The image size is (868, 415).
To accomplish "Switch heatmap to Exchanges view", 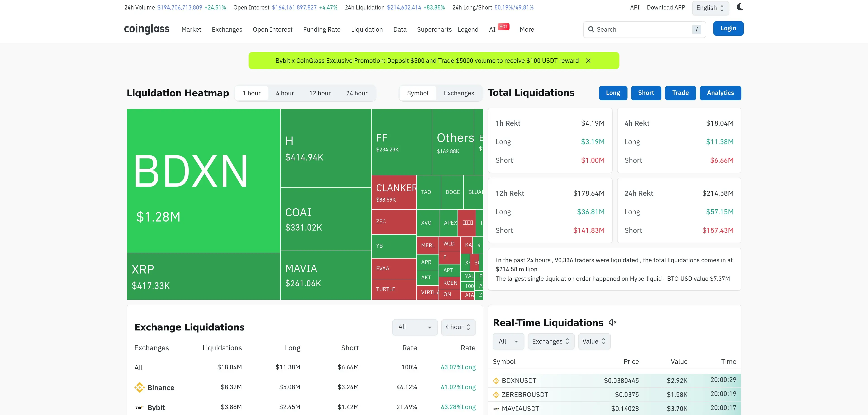I will click(x=459, y=93).
